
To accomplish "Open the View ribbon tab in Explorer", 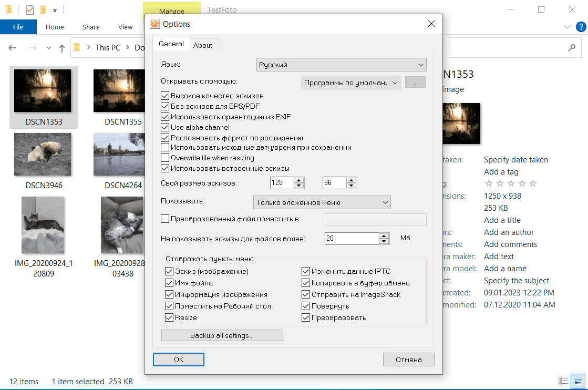I will 125,27.
